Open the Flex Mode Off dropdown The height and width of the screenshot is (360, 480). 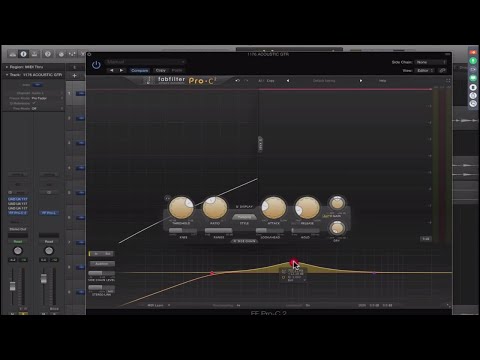46,108
